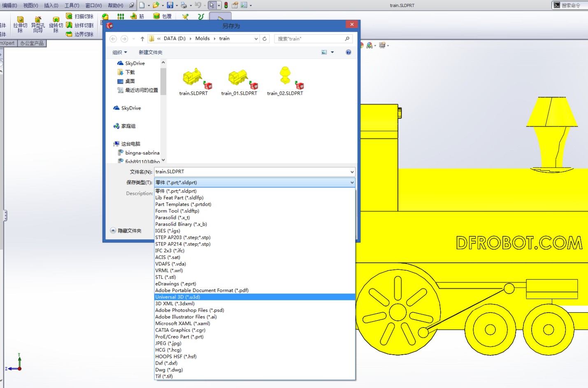588x388 pixels.
Task: Click the help question mark in the dialog
Action: point(349,52)
